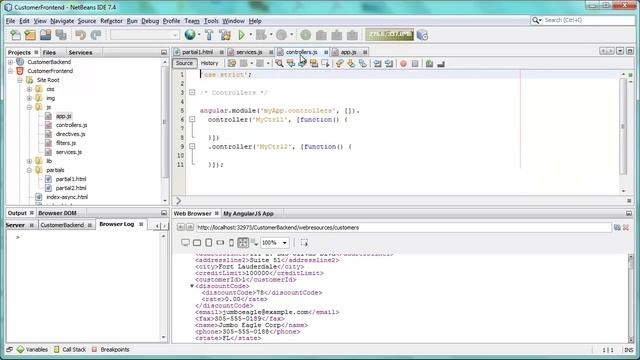Click the garbage collection memory bar
This screenshot has width=640, height=360.
[389, 35]
